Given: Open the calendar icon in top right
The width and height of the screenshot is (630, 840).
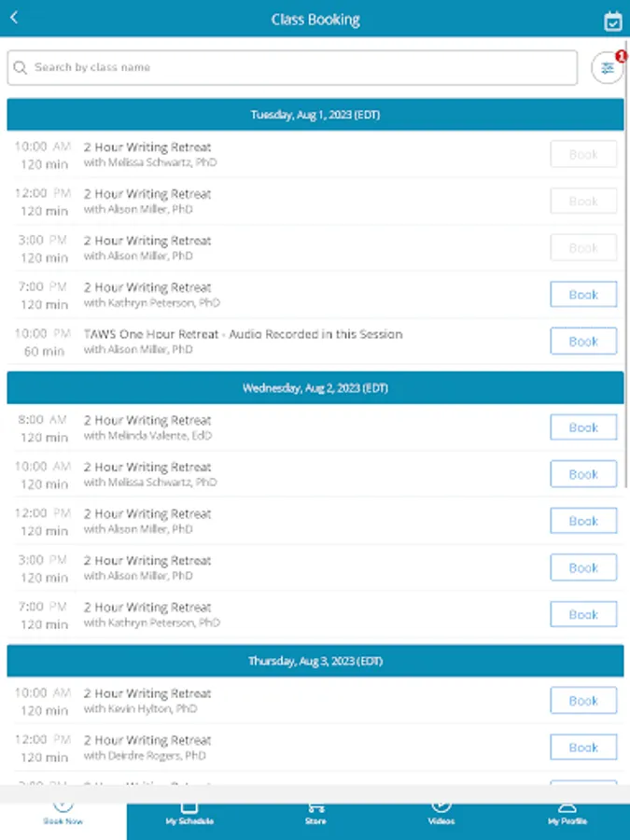Looking at the screenshot, I should (612, 21).
